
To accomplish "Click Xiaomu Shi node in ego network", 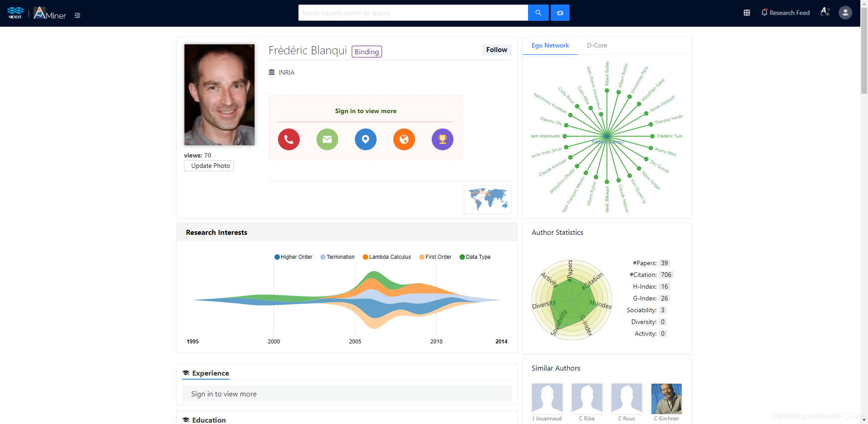I will 566,125.
